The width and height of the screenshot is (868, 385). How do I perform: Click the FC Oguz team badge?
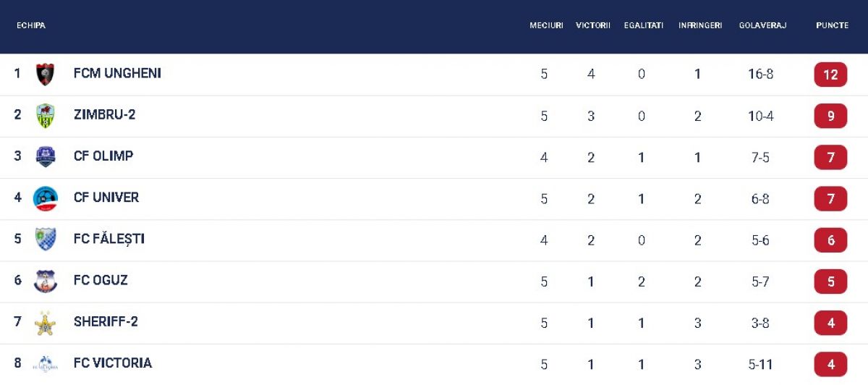coord(46,281)
